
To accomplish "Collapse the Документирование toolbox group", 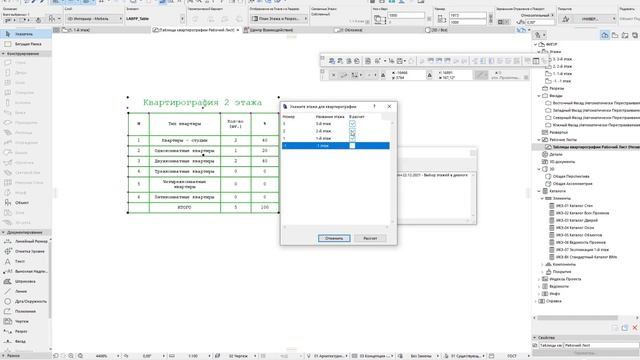I will (3, 232).
